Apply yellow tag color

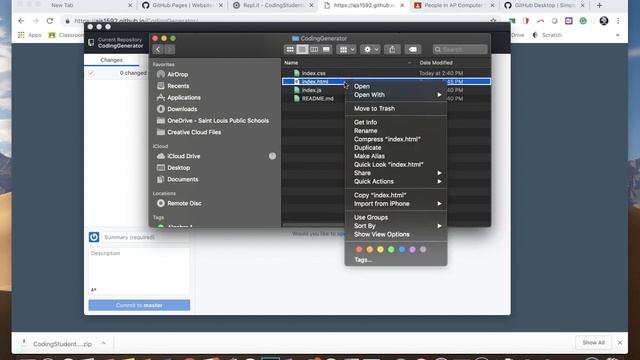click(380, 249)
